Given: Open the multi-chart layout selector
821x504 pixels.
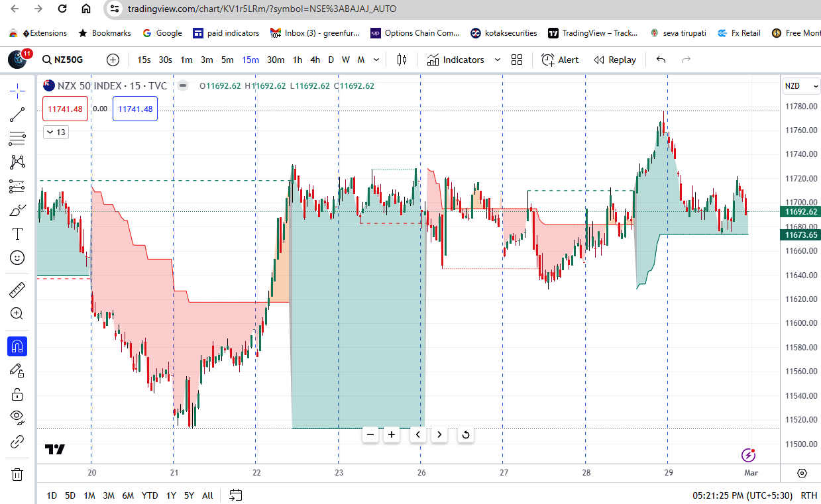Looking at the screenshot, I should pyautogui.click(x=517, y=60).
